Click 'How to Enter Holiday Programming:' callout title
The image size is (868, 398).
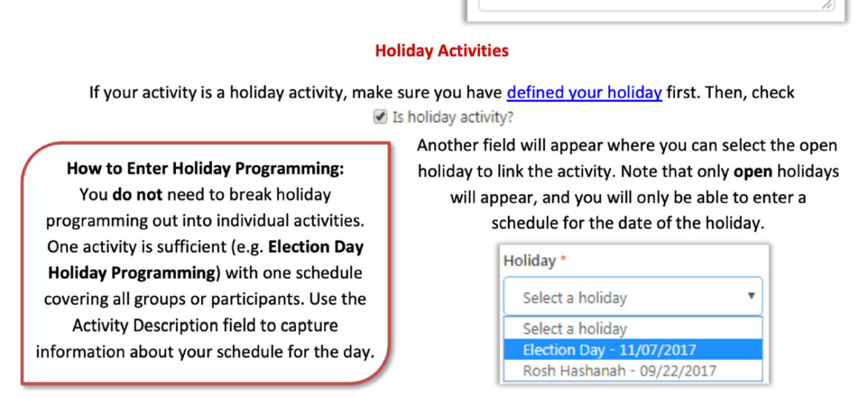(x=206, y=169)
